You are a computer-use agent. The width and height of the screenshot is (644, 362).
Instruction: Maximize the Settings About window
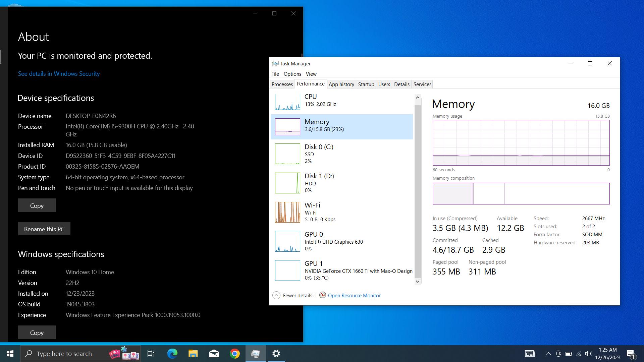tap(274, 13)
